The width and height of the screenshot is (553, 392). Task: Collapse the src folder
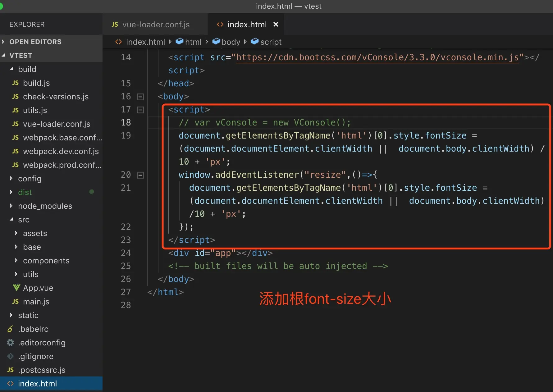(x=11, y=219)
